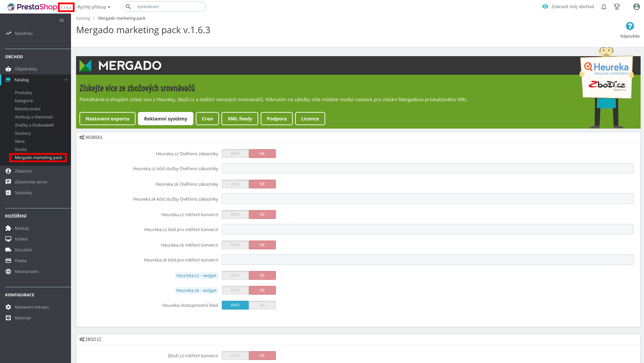Image resolution: width=644 pixels, height=363 pixels.
Task: Click the Mezinárodní globe icon
Action: tap(8, 272)
